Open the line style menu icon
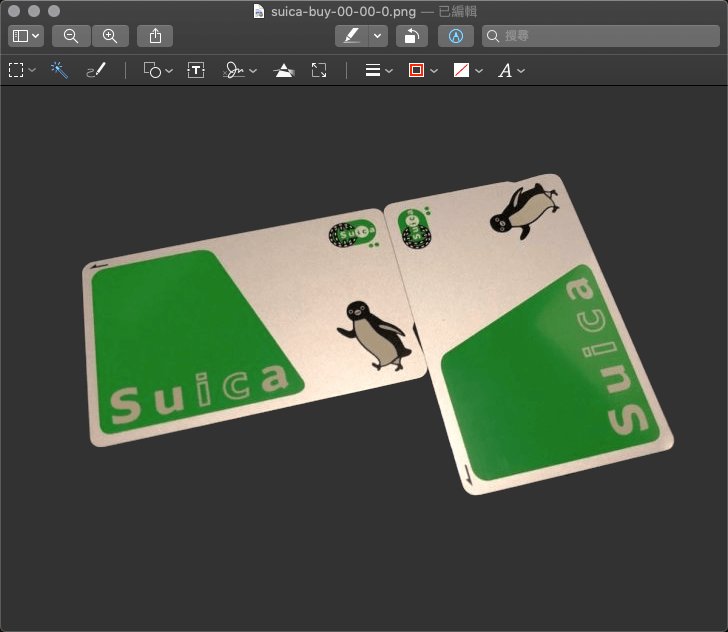 (x=373, y=70)
